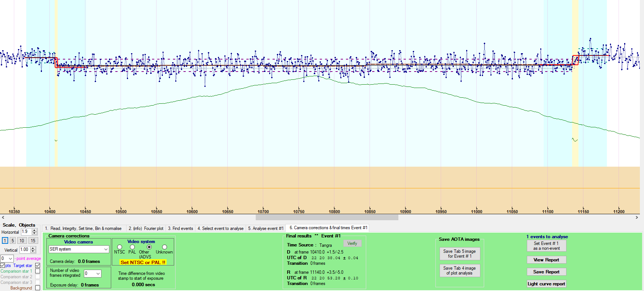Click the yellow R event marker band
This screenshot has width=644, height=291.
[x=575, y=83]
